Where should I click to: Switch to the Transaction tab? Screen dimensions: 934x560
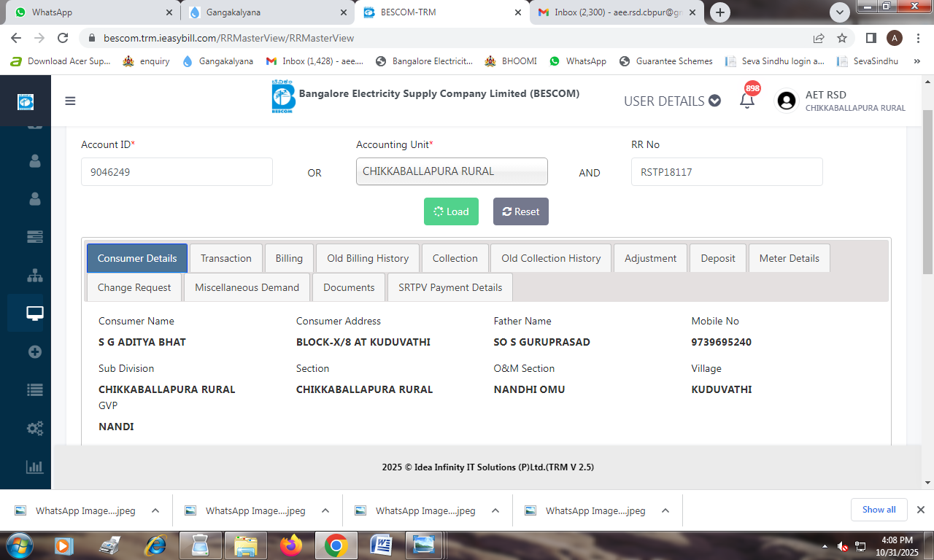tap(226, 258)
